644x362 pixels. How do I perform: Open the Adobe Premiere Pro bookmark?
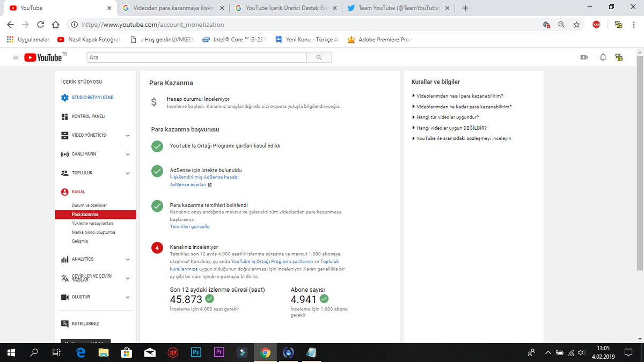coord(378,39)
